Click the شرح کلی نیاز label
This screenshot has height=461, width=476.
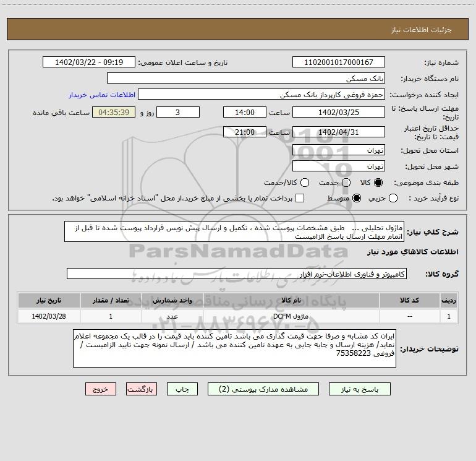(x=433, y=232)
